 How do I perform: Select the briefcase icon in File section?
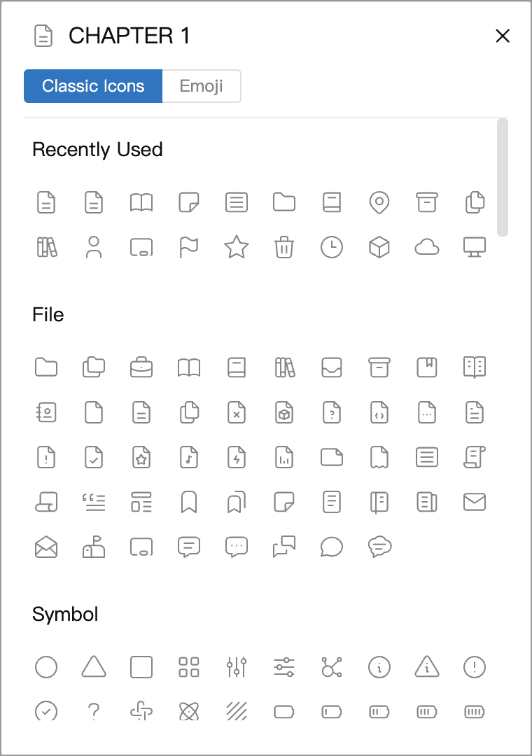point(141,367)
